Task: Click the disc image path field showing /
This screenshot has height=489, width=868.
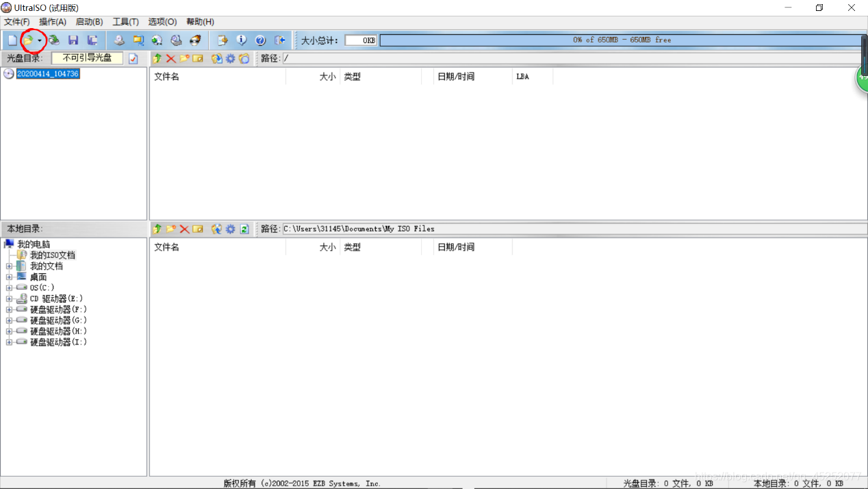Action: tap(574, 58)
